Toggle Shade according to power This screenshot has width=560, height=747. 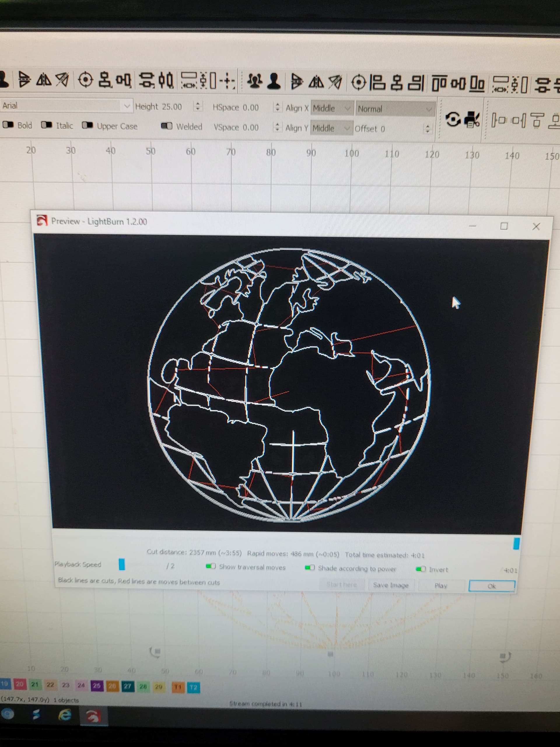click(310, 567)
